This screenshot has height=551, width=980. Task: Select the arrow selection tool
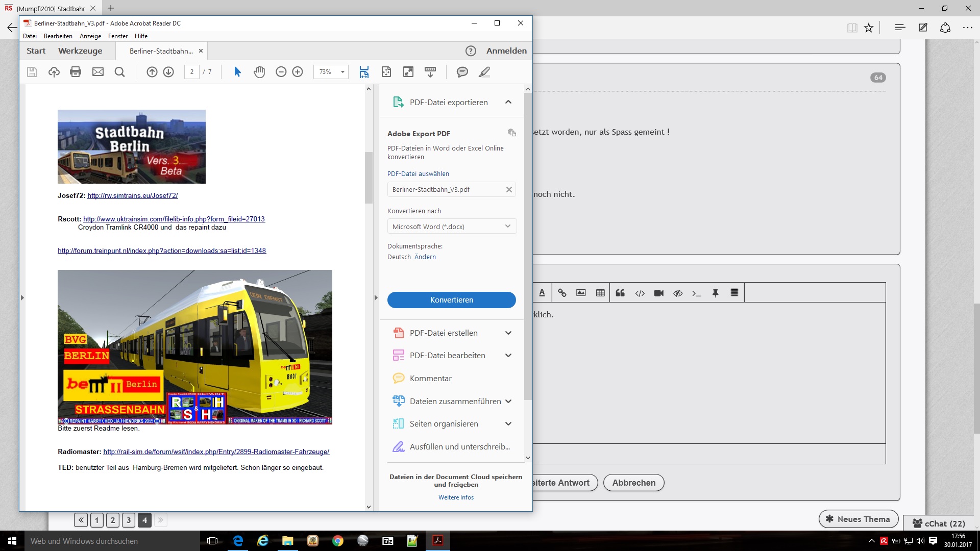[x=237, y=72]
